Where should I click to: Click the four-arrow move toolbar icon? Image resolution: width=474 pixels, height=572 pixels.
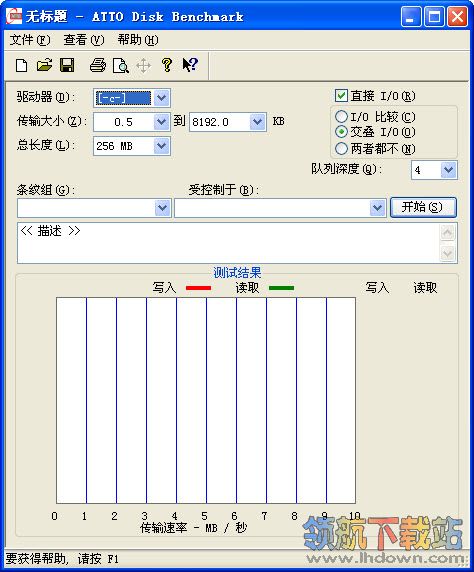pyautogui.click(x=143, y=66)
